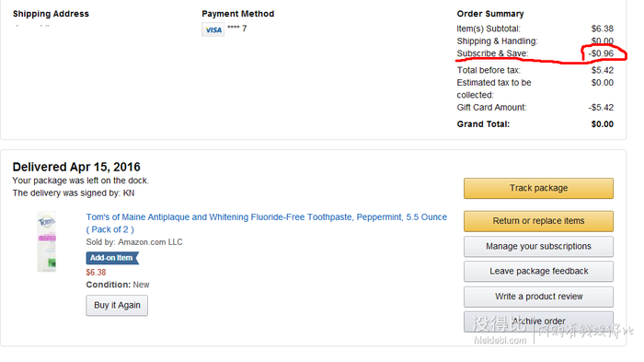The image size is (644, 362).
Task: Click the Track package button
Action: [x=538, y=189]
